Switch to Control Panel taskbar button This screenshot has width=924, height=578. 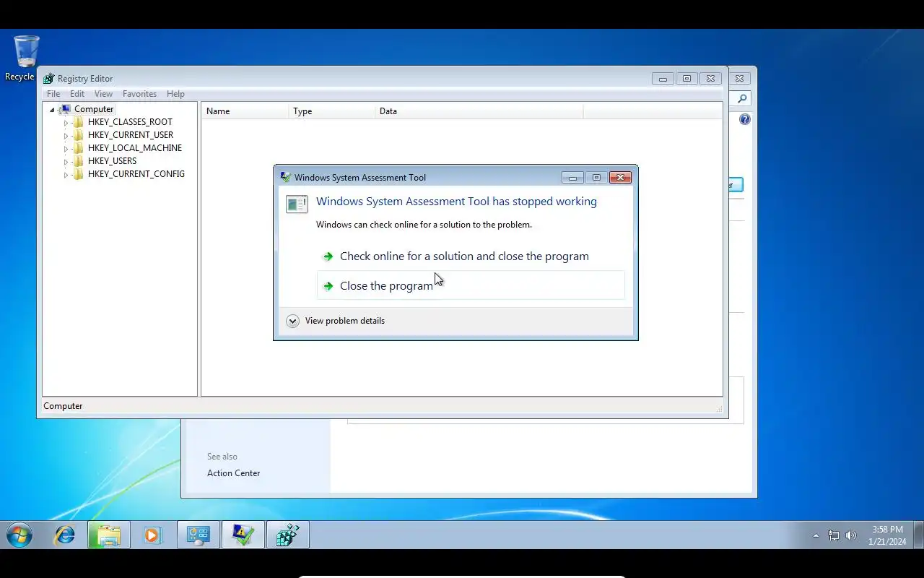[x=198, y=535]
